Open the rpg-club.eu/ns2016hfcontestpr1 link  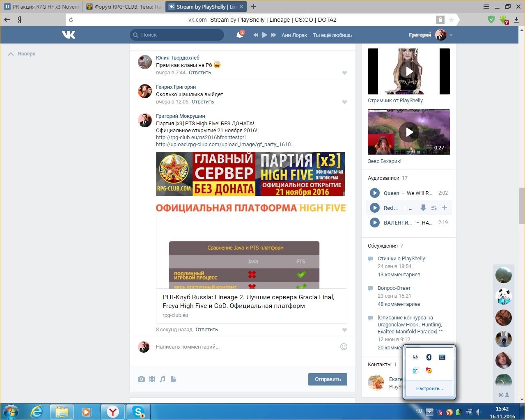202,138
